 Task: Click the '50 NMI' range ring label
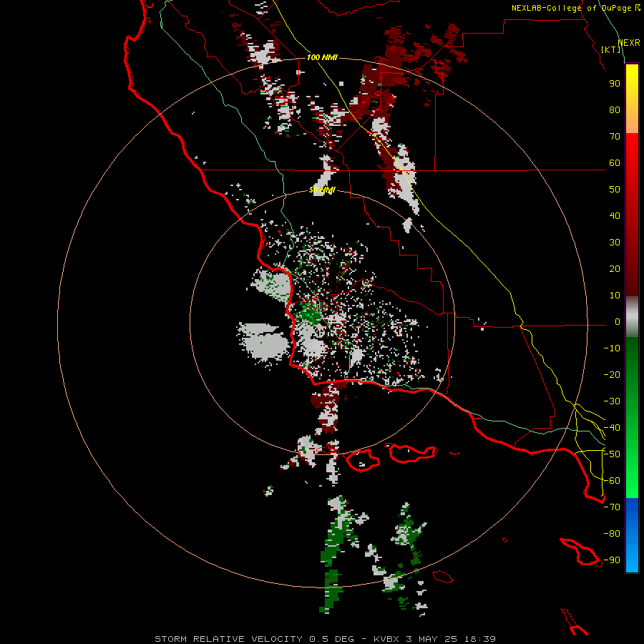point(323,190)
